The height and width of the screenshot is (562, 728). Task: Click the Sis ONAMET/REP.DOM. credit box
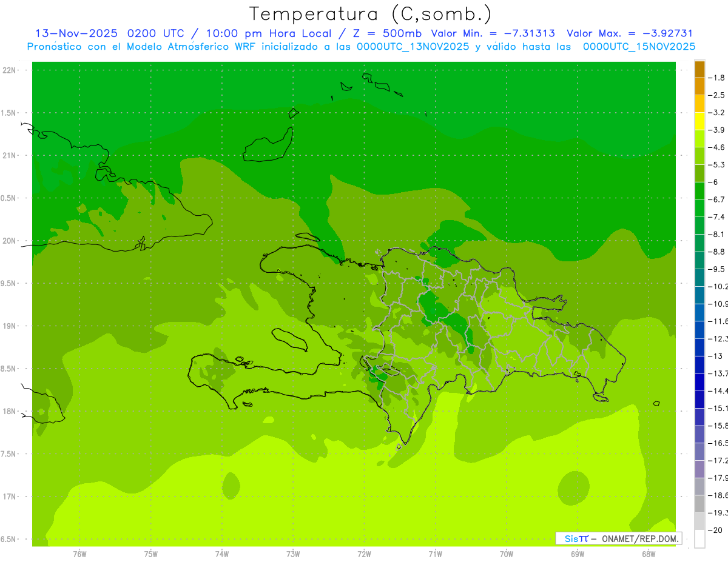tap(619, 538)
